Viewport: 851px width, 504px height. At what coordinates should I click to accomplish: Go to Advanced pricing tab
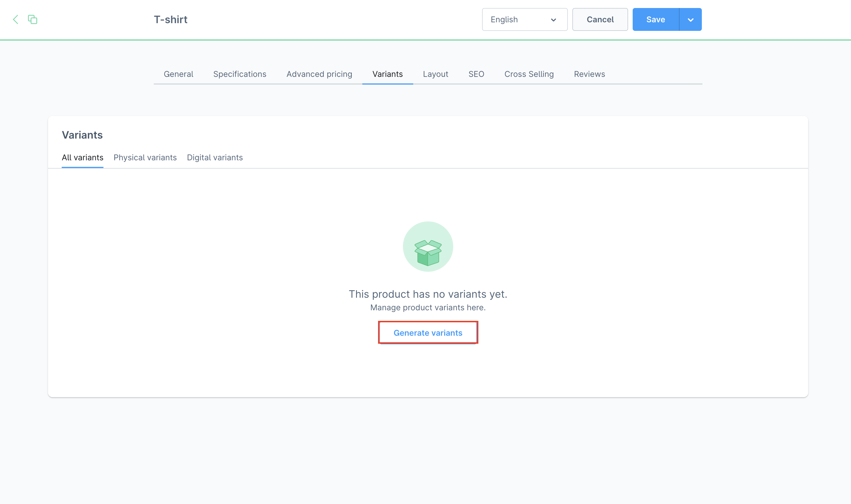pyautogui.click(x=319, y=74)
